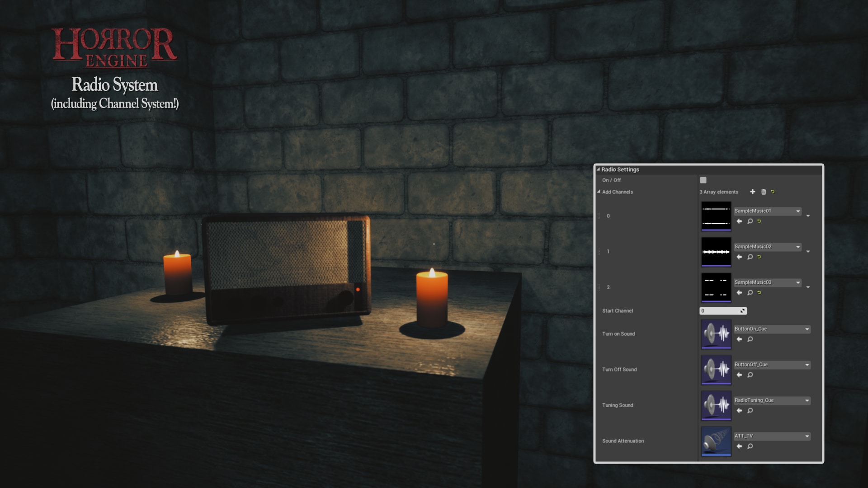Image resolution: width=868 pixels, height=488 pixels.
Task: Collapse the Add Channels array
Action: tap(599, 192)
